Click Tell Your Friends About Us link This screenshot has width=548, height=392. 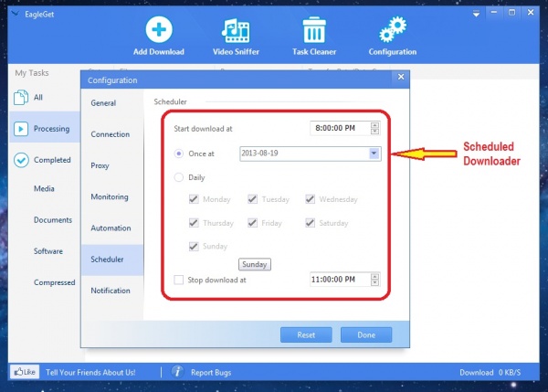[x=90, y=373]
